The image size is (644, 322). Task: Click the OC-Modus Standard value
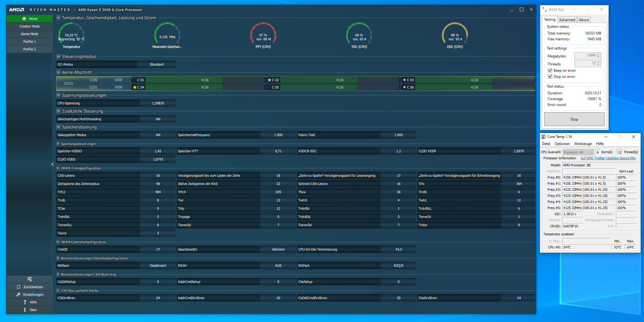pyautogui.click(x=157, y=64)
